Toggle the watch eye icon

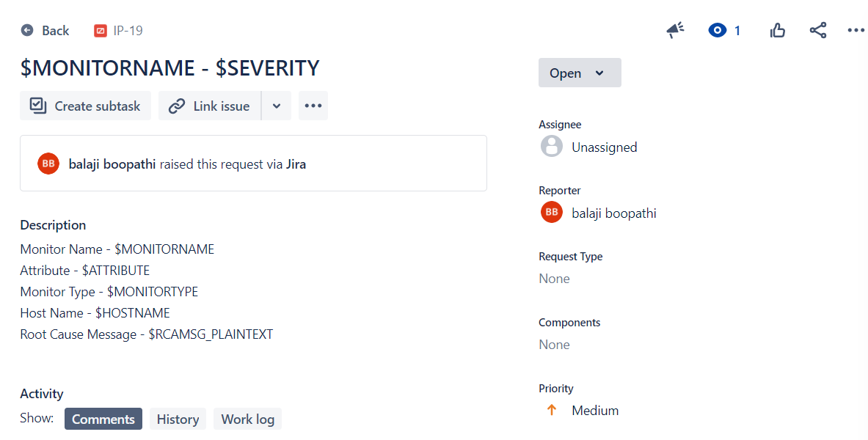pos(717,30)
